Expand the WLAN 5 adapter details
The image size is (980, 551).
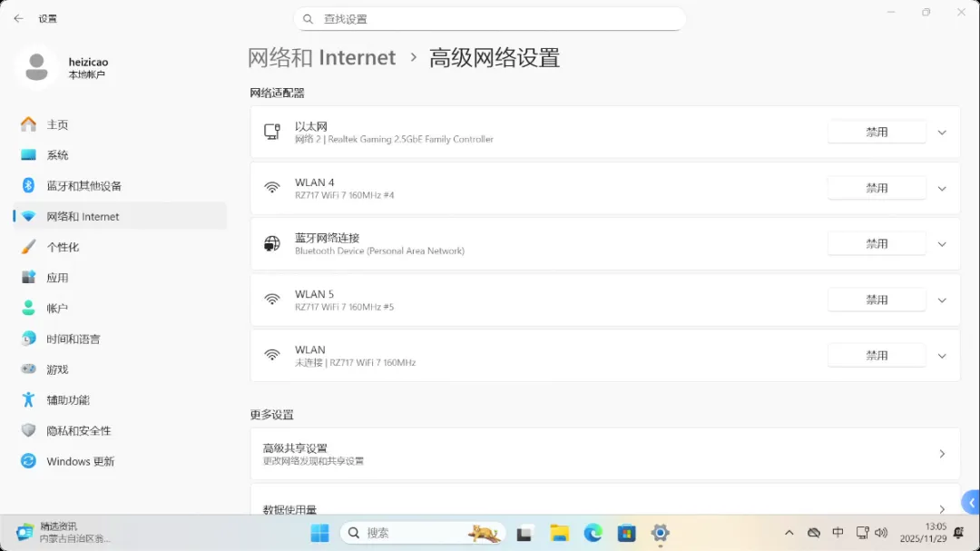(942, 300)
